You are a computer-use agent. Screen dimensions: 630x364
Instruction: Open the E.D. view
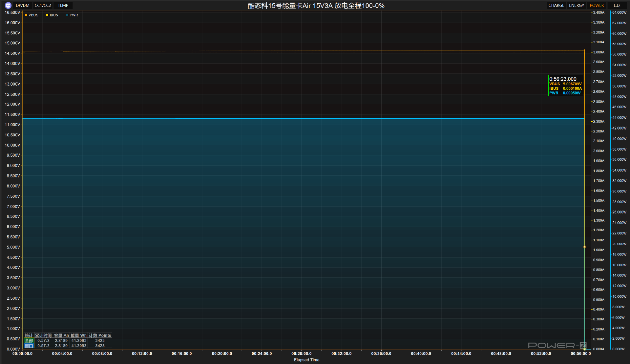pyautogui.click(x=617, y=6)
